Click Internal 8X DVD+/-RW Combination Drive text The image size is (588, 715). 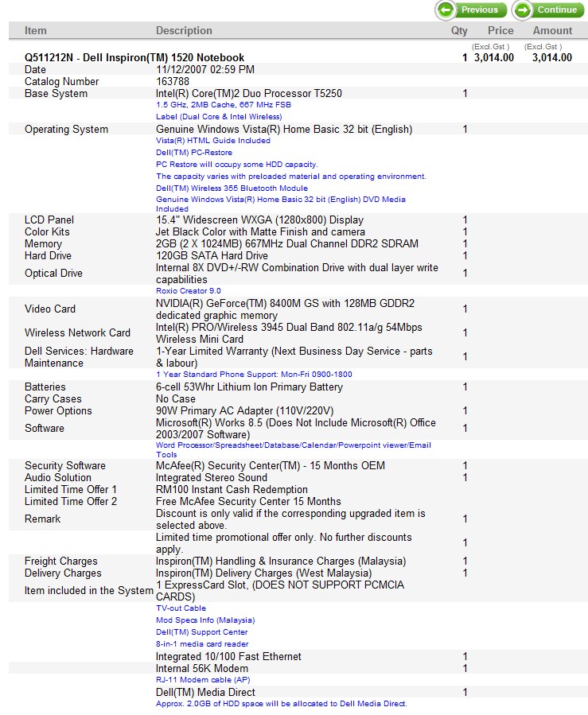click(297, 273)
